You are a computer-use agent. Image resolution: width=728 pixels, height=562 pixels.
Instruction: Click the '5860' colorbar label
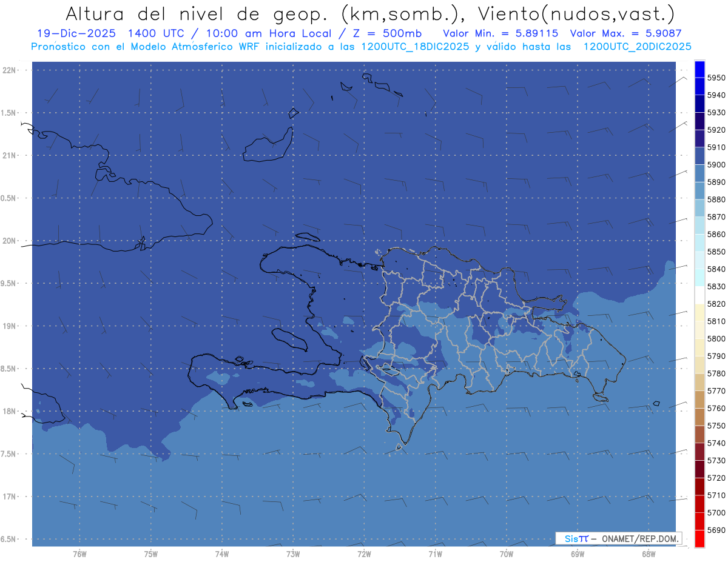coord(716,234)
